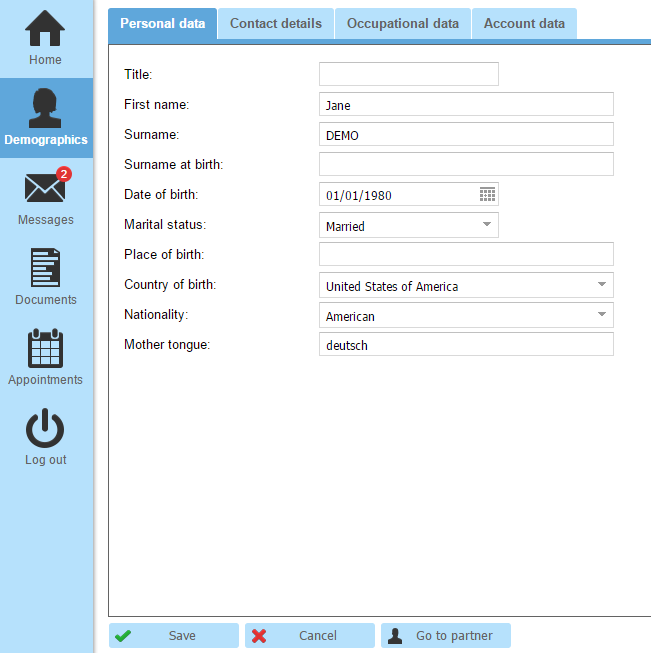Click the green checkmark on Save

pos(123,636)
